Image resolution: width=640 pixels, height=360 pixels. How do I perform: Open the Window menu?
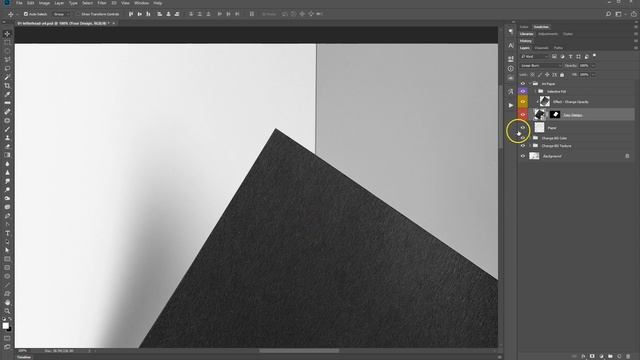pyautogui.click(x=142, y=3)
